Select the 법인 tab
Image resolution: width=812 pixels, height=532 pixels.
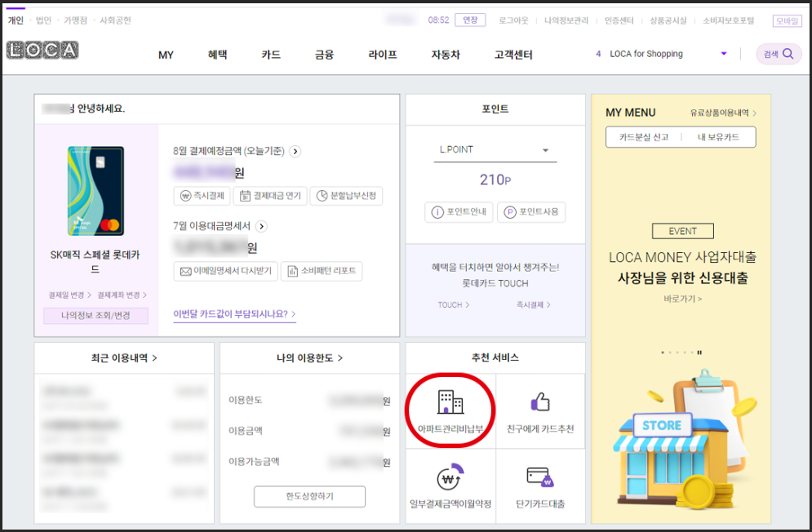point(43,20)
